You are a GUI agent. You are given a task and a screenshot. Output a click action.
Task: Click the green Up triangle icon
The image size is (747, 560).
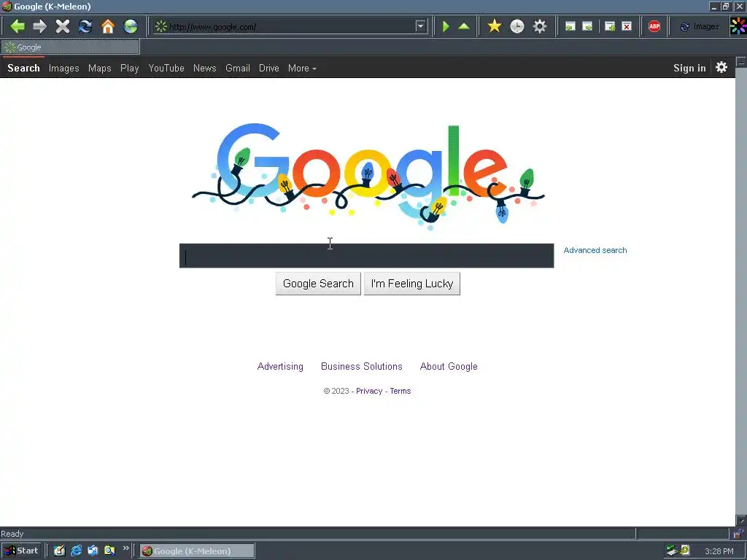coord(463,26)
